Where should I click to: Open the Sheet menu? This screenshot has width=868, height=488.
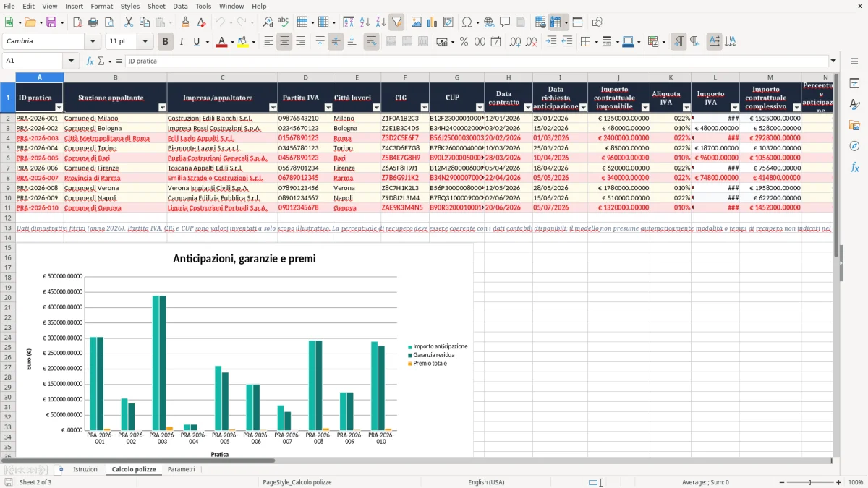pos(156,6)
